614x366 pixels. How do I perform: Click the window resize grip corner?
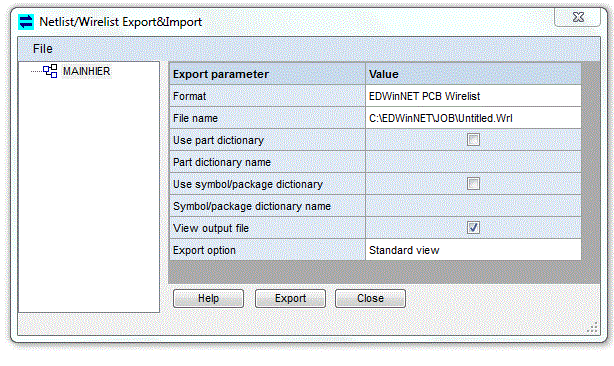(592, 327)
